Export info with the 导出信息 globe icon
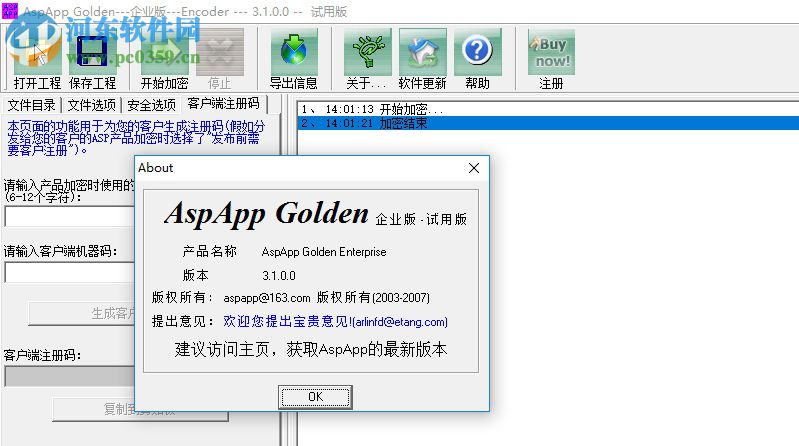This screenshot has height=446, width=799. (x=294, y=53)
